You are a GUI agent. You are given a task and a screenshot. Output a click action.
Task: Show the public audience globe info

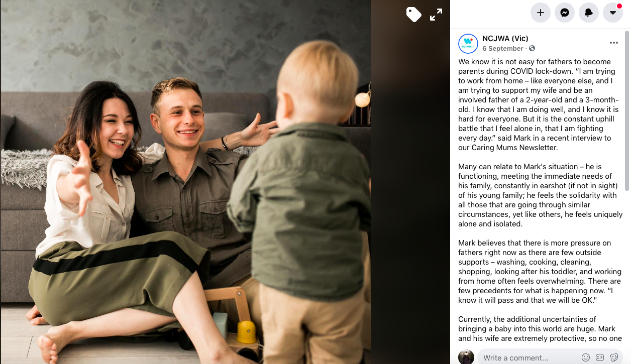coord(532,49)
